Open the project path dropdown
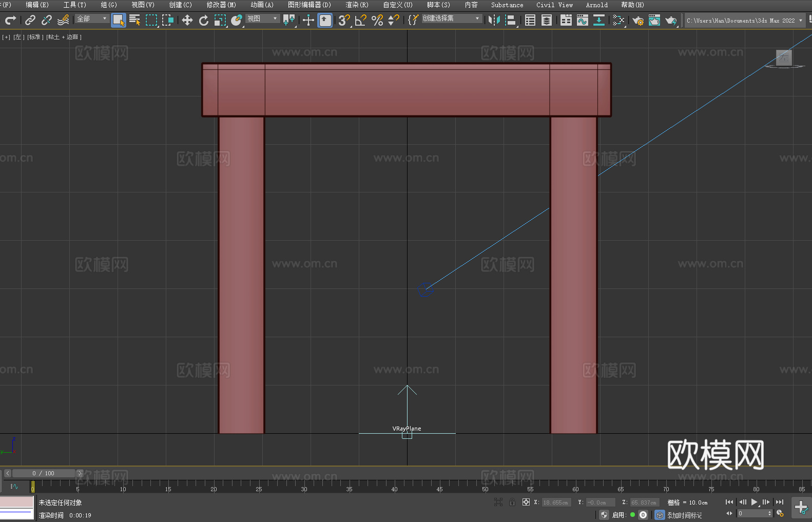Image resolution: width=812 pixels, height=522 pixels. tap(744, 21)
